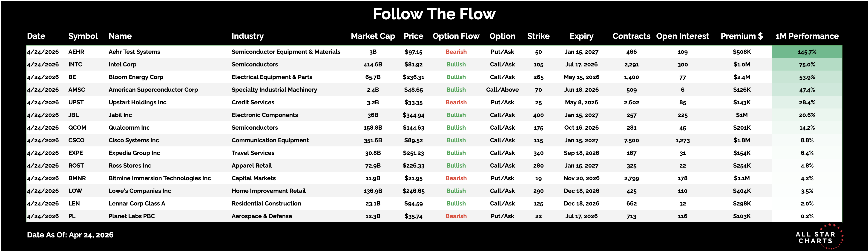Open the Intel Corp company name

[122, 64]
